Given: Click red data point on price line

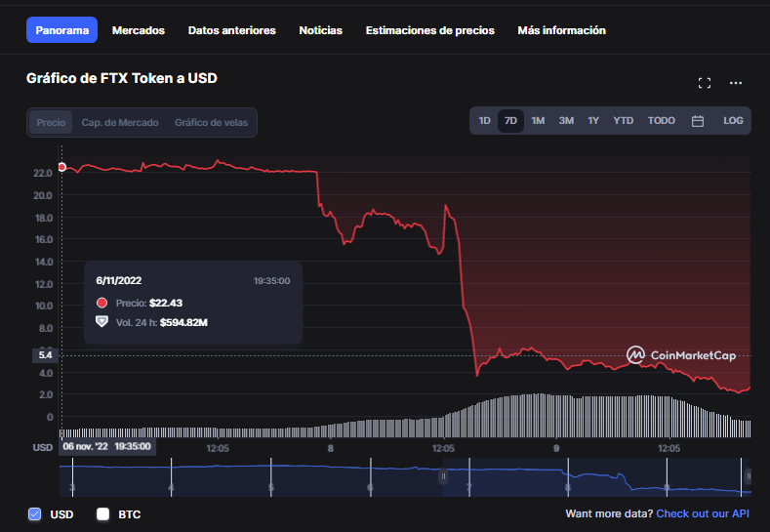Looking at the screenshot, I should coord(61,167).
